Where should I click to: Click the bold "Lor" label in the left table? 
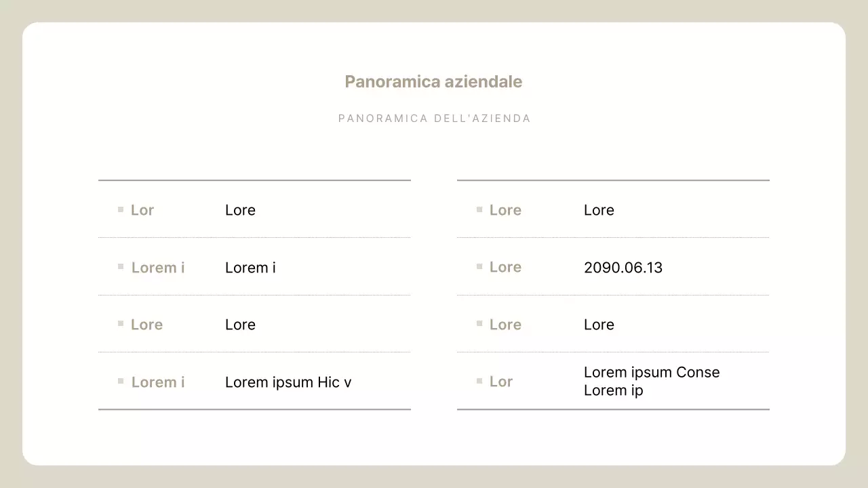click(x=142, y=210)
